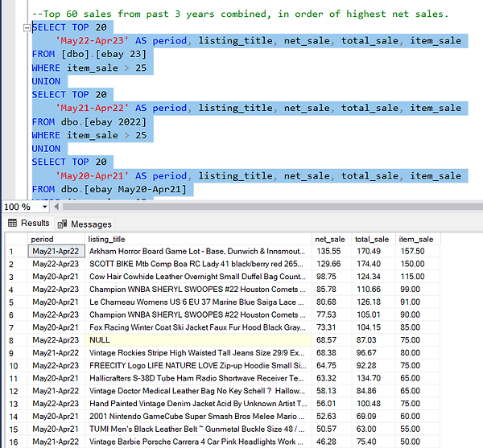Screen dimensions: 483x448
Task: Click net_sale value 46.28
Action: tap(327, 442)
